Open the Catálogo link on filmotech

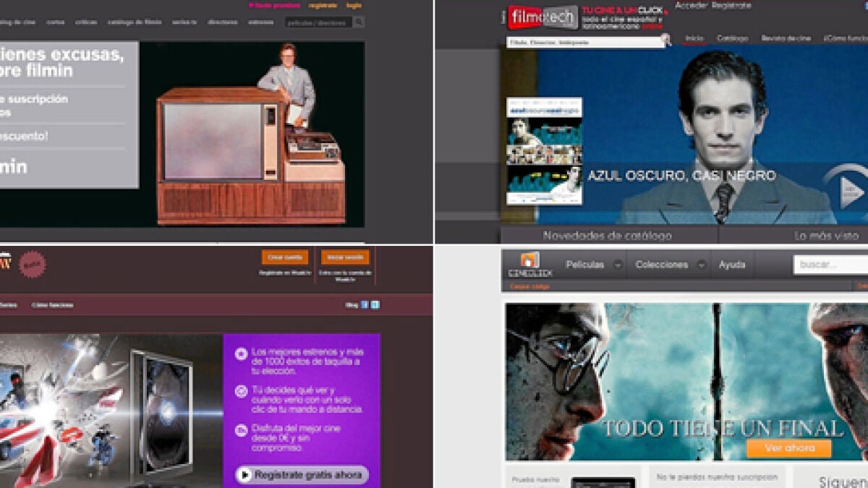(x=732, y=38)
